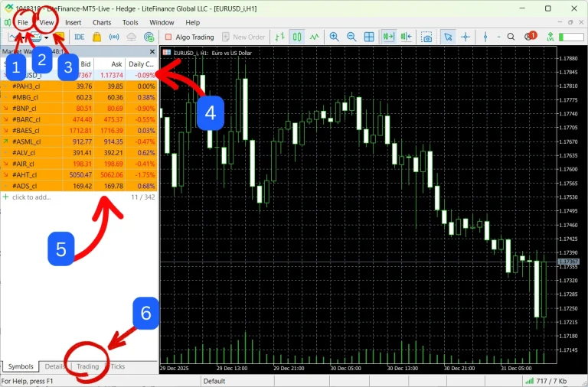
Task: Open the Window menu
Action: coord(162,22)
